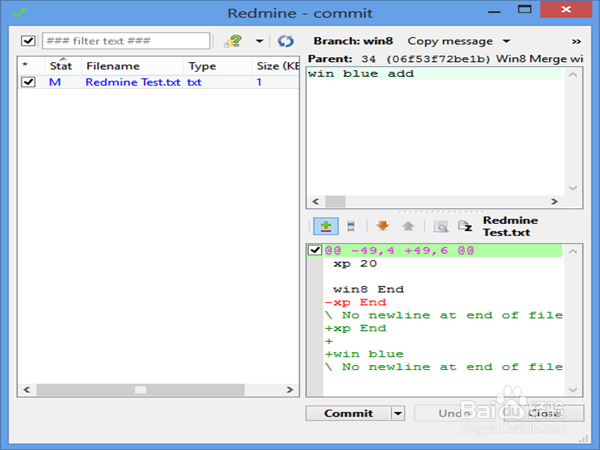This screenshot has width=600, height=450.
Task: Go to next change orange down arrow
Action: 383,226
